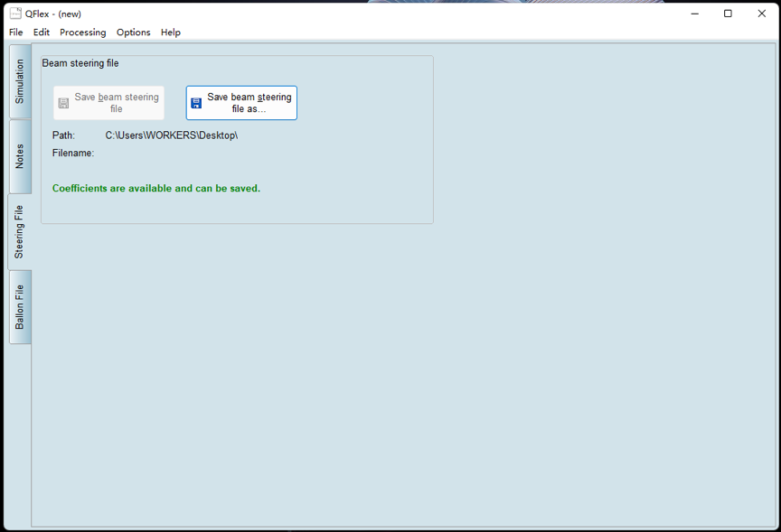
Task: Open the File menu
Action: coord(16,33)
